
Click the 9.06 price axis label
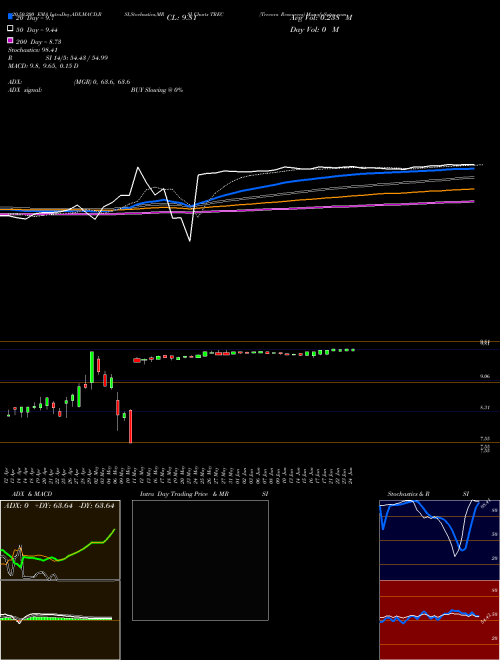pos(484,376)
